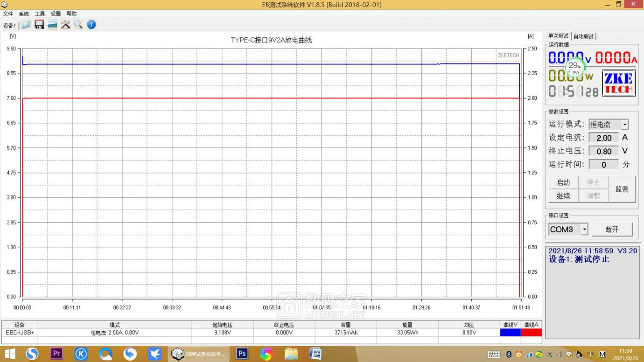Screen dimensions: 644x362
Task: Open the Windows Start button
Action: point(9,354)
